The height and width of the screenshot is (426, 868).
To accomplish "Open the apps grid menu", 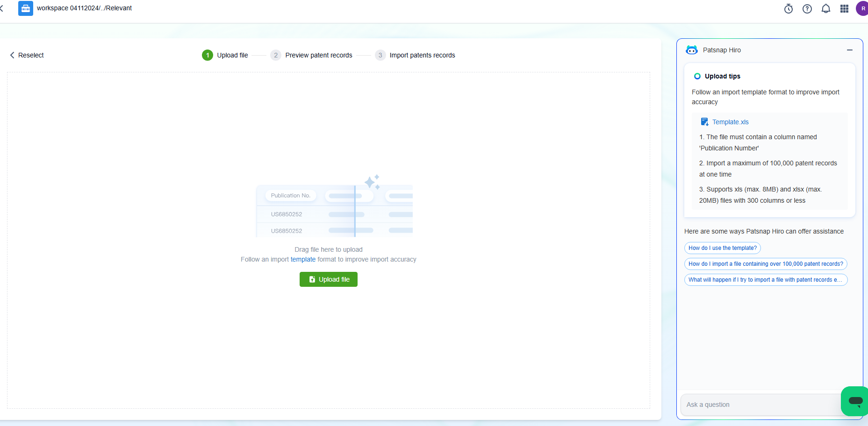I will pyautogui.click(x=844, y=9).
